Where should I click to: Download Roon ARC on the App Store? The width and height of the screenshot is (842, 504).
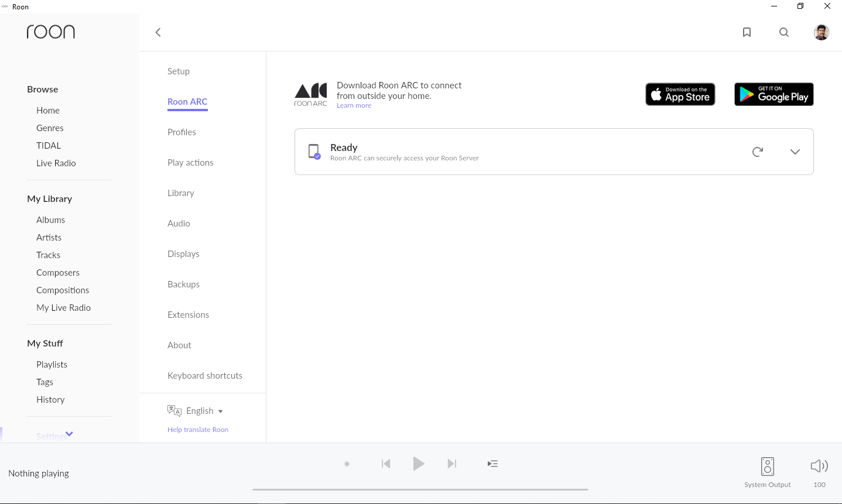[680, 94]
